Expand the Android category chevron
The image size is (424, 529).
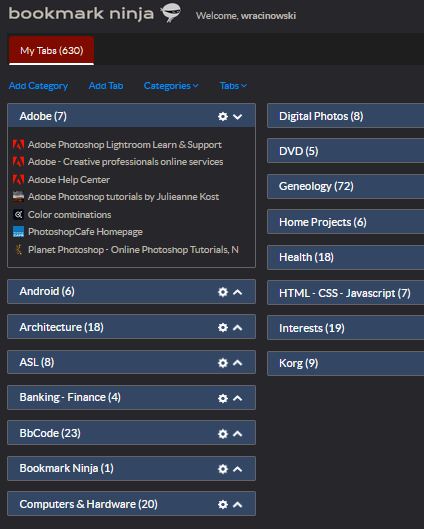coord(237,292)
